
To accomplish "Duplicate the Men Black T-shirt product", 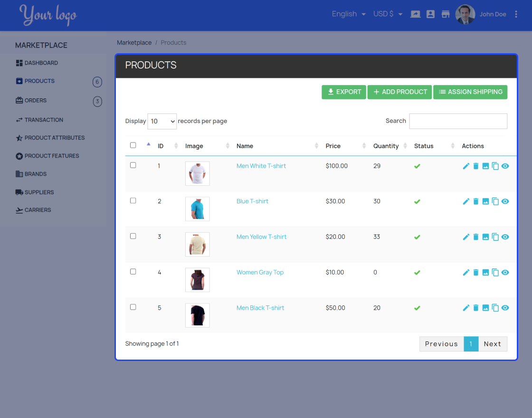I will coord(495,308).
